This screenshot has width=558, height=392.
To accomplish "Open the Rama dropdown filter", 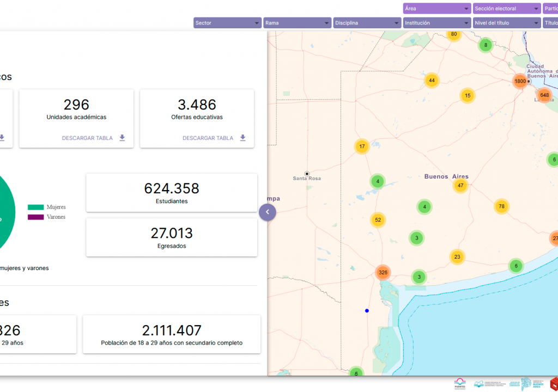I will pos(297,23).
